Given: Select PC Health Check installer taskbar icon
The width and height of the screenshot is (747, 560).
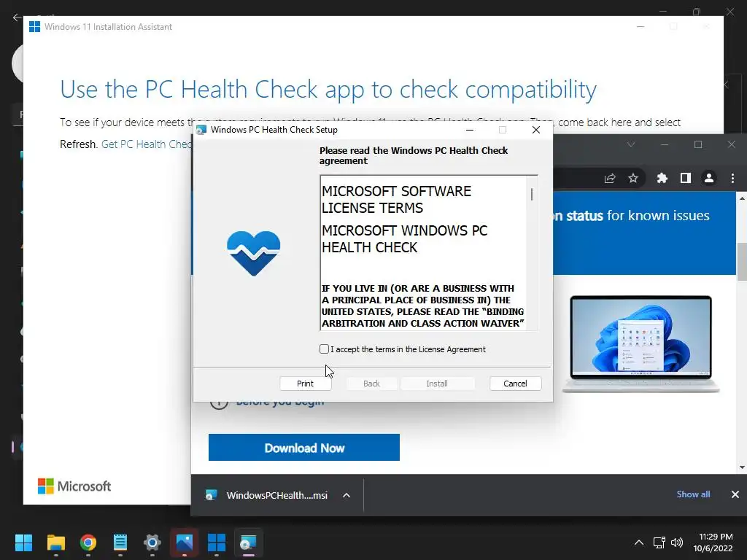Looking at the screenshot, I should (x=248, y=542).
